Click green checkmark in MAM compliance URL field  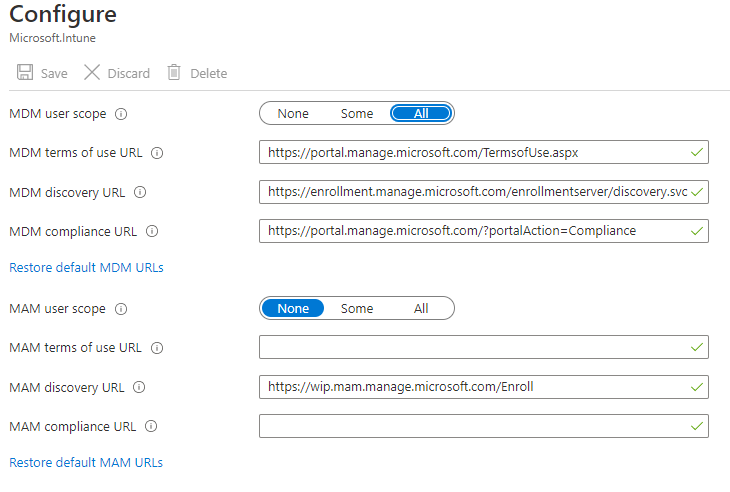(x=697, y=426)
